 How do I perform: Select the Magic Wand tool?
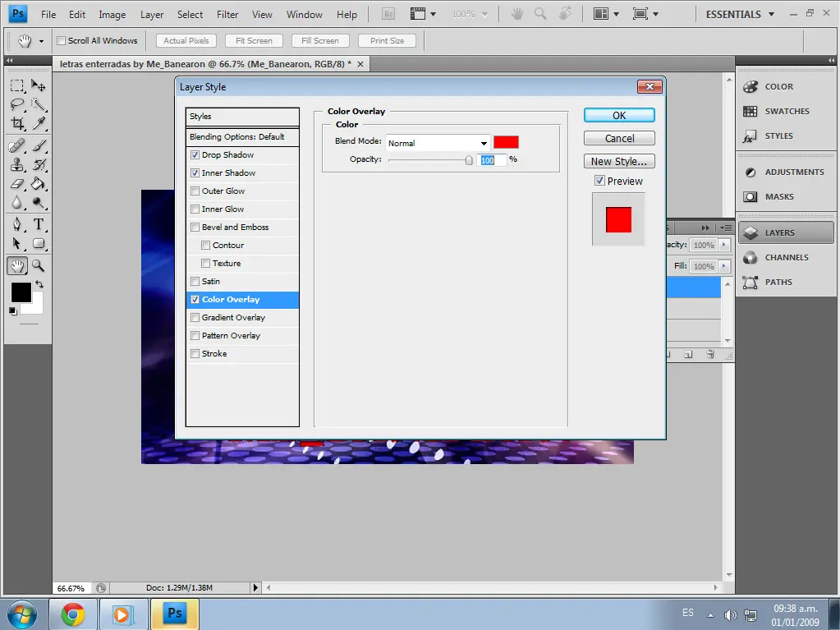[x=38, y=104]
